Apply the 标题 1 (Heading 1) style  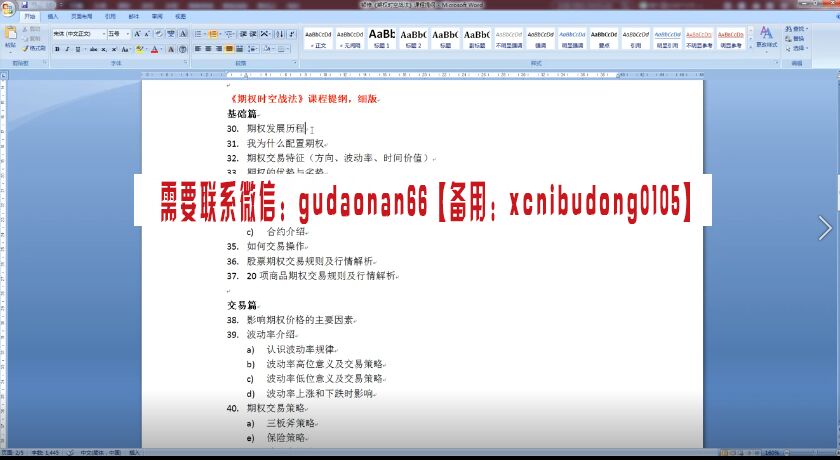[x=382, y=38]
